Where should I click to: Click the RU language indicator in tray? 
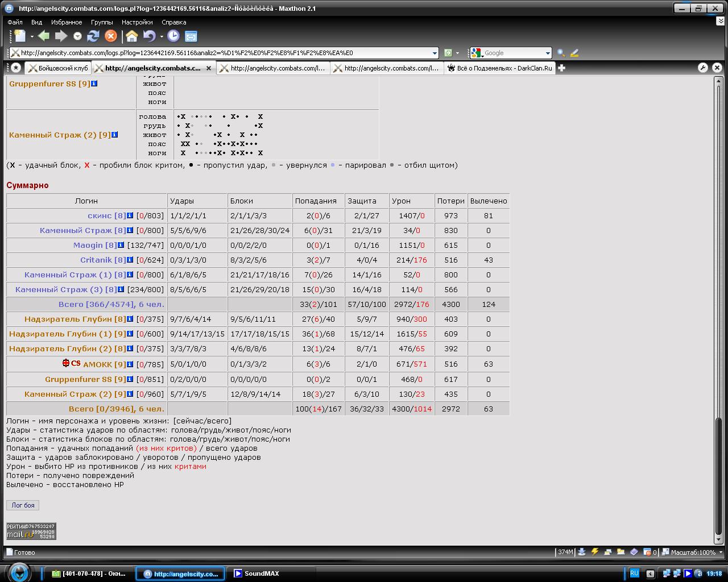tap(634, 573)
